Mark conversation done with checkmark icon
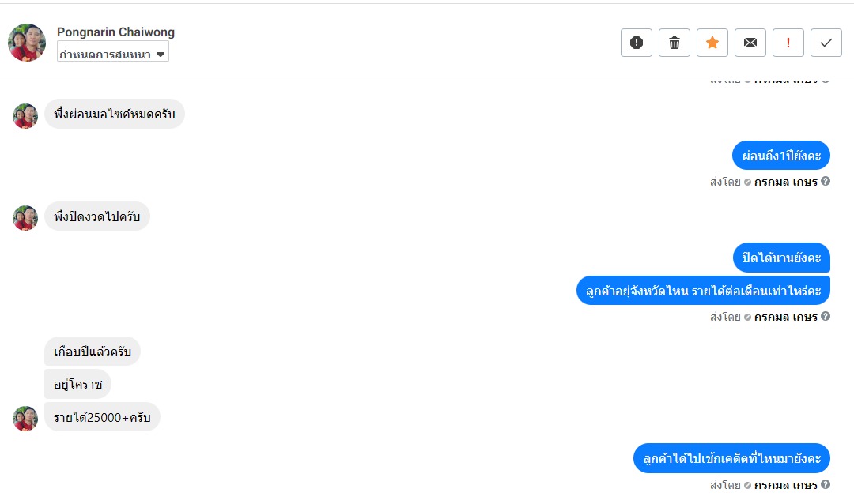854x504 pixels. pos(826,43)
